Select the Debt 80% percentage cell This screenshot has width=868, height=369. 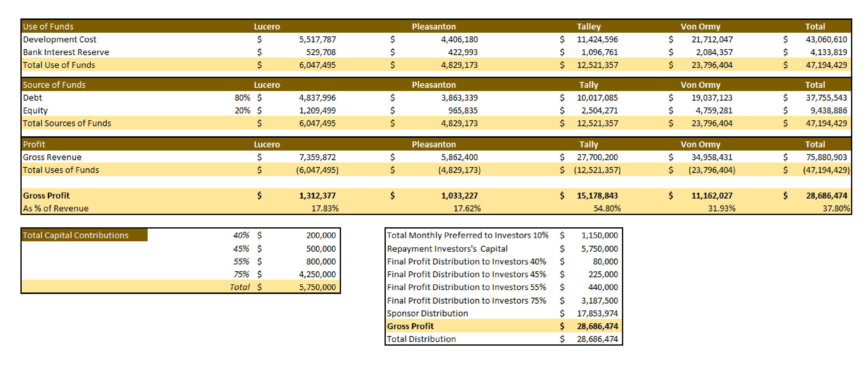click(242, 98)
